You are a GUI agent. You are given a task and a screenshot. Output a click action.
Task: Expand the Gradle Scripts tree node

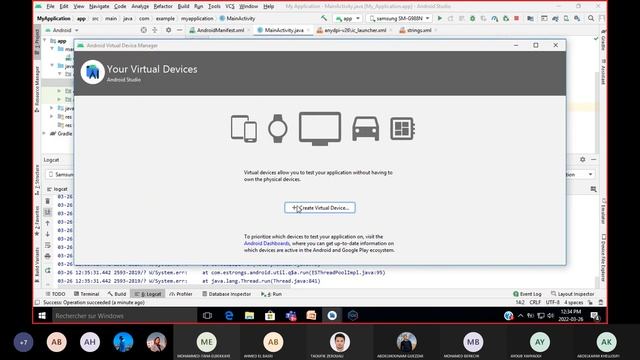44,133
